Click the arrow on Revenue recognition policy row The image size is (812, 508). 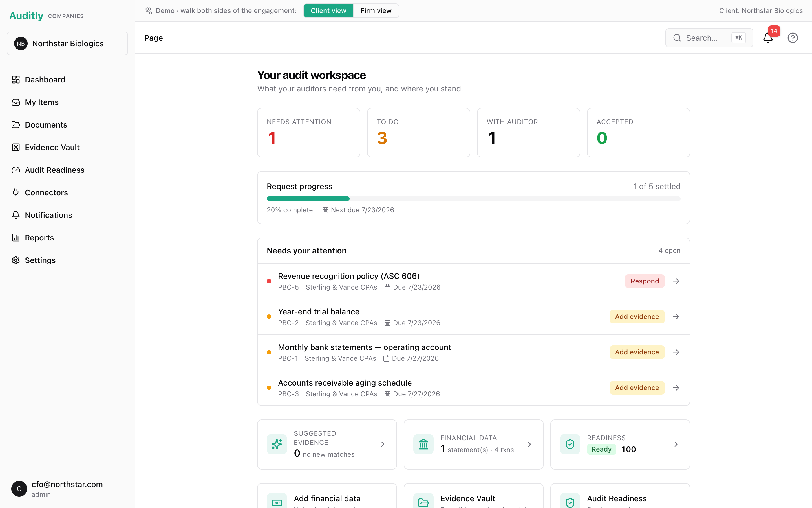coord(676,281)
